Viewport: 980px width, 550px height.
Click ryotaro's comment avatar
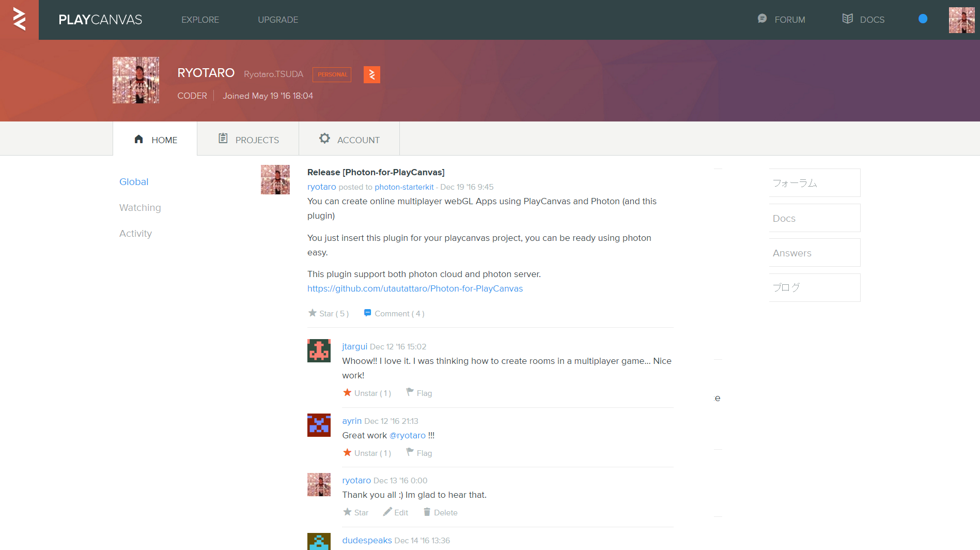point(319,484)
